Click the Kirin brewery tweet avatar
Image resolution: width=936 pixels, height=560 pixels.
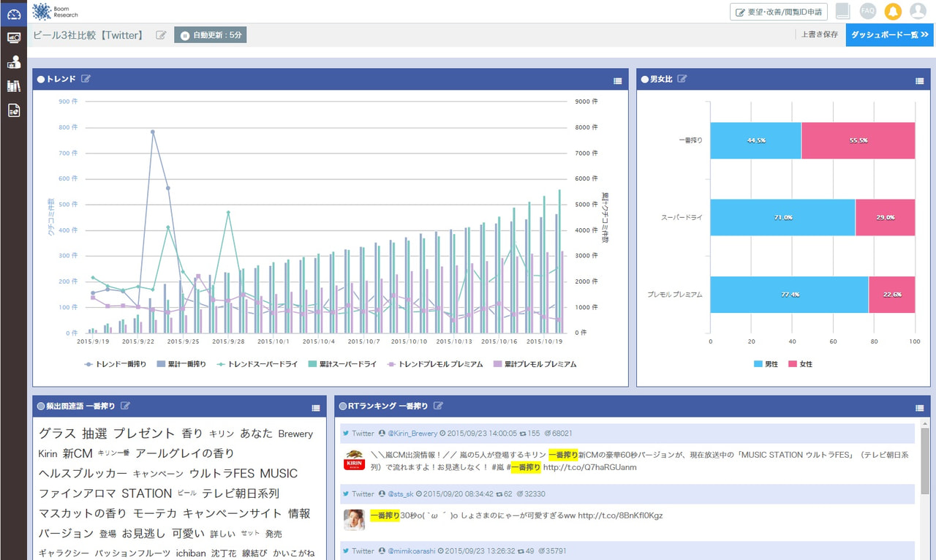coord(354,461)
